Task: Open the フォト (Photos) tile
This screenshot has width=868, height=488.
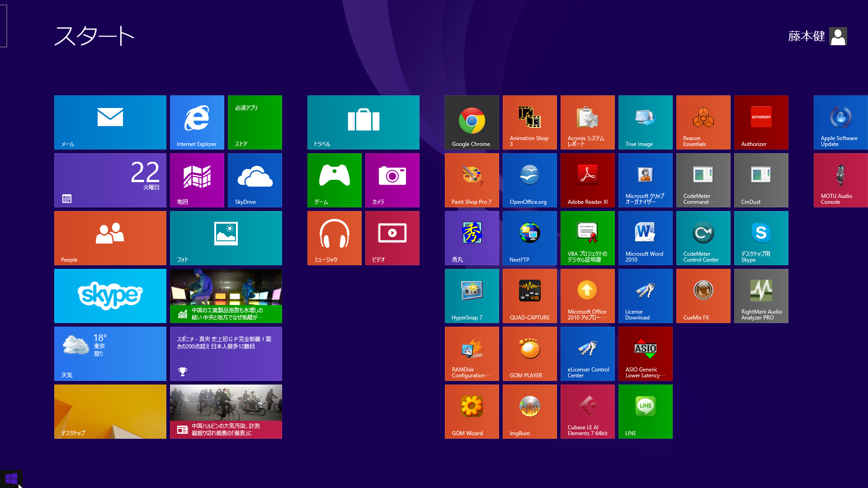Action: point(226,238)
